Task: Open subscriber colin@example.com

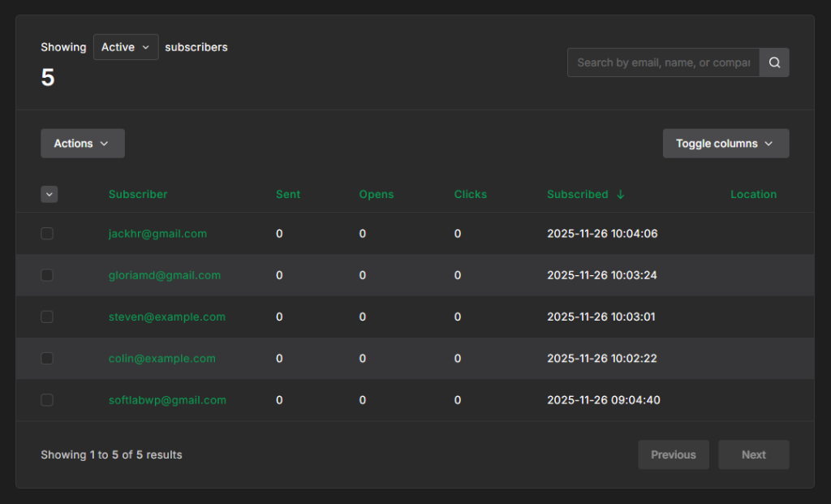Action: pyautogui.click(x=162, y=358)
